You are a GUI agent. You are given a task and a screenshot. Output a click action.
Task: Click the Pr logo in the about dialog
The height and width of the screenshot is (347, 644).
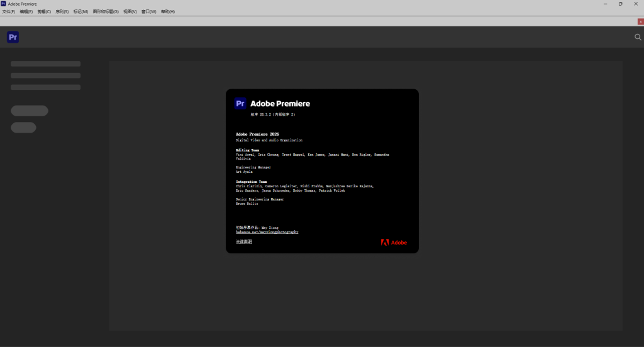[x=240, y=104]
